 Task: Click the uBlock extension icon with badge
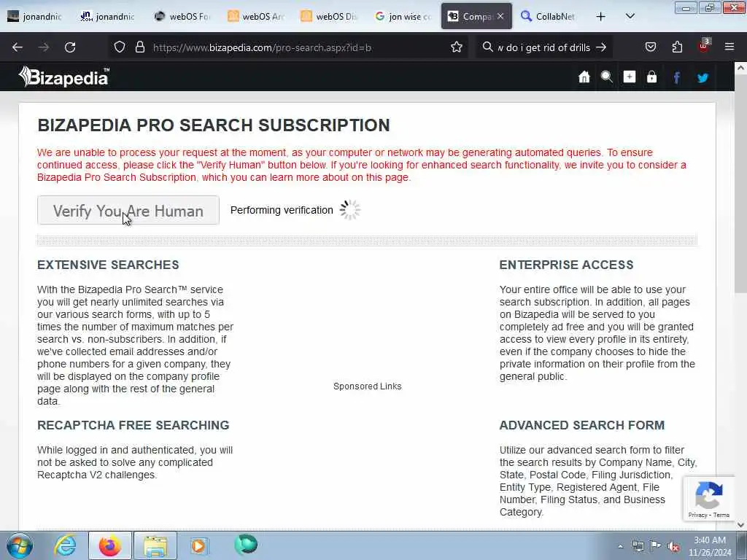pyautogui.click(x=704, y=46)
